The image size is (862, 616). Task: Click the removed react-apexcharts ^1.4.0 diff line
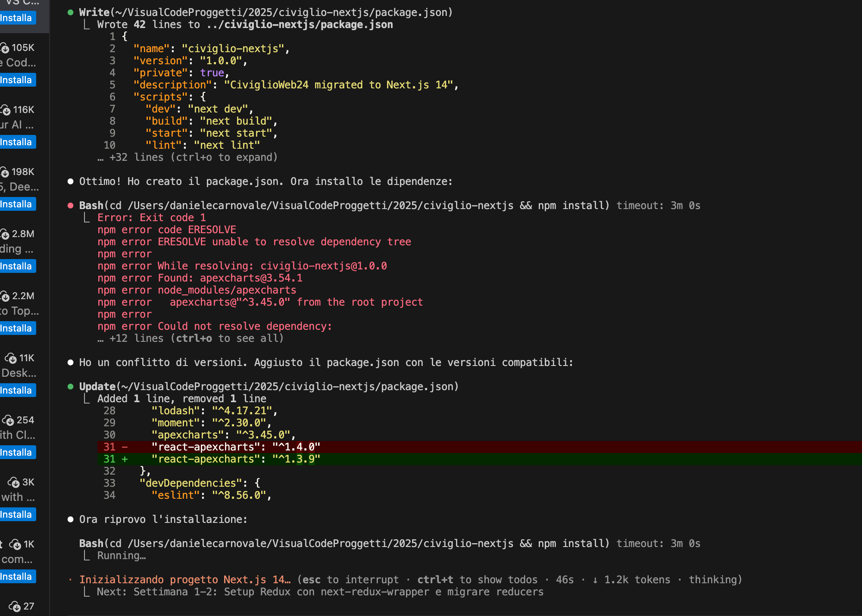pos(236,447)
